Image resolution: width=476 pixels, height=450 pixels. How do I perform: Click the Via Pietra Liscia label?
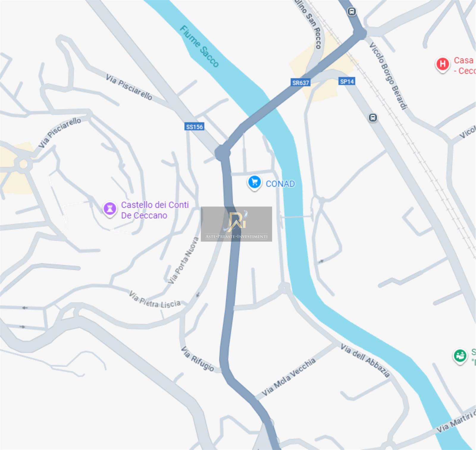[155, 300]
